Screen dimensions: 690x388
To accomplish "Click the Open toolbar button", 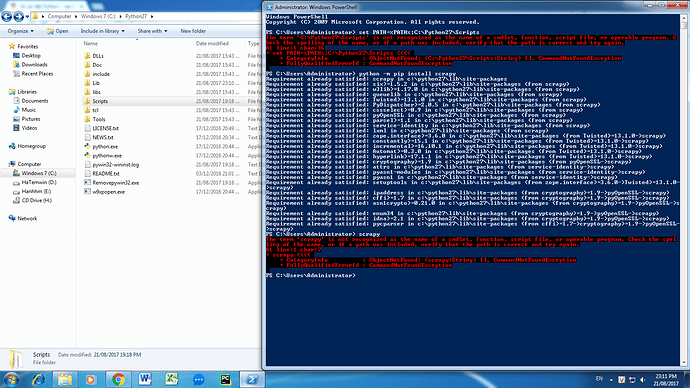I will pos(58,31).
